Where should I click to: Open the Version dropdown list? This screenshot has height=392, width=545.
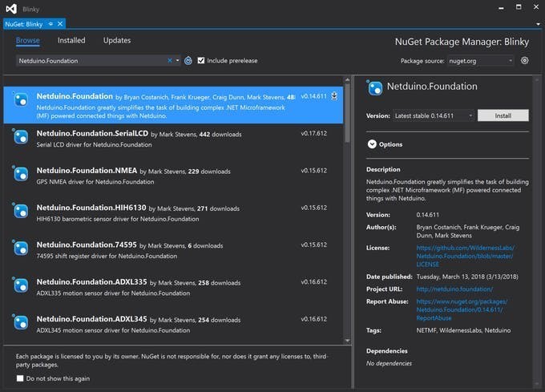click(x=433, y=115)
